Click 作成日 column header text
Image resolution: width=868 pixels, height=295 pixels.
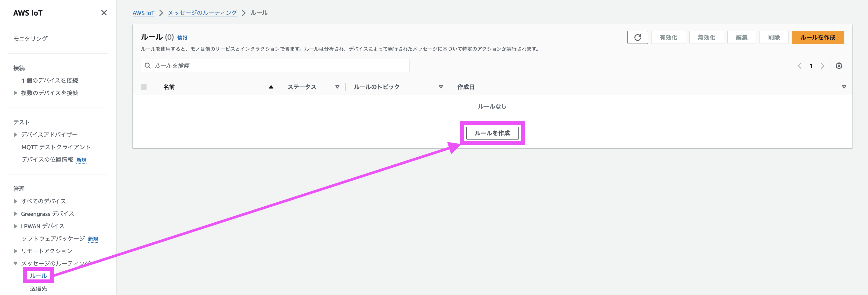tap(466, 87)
